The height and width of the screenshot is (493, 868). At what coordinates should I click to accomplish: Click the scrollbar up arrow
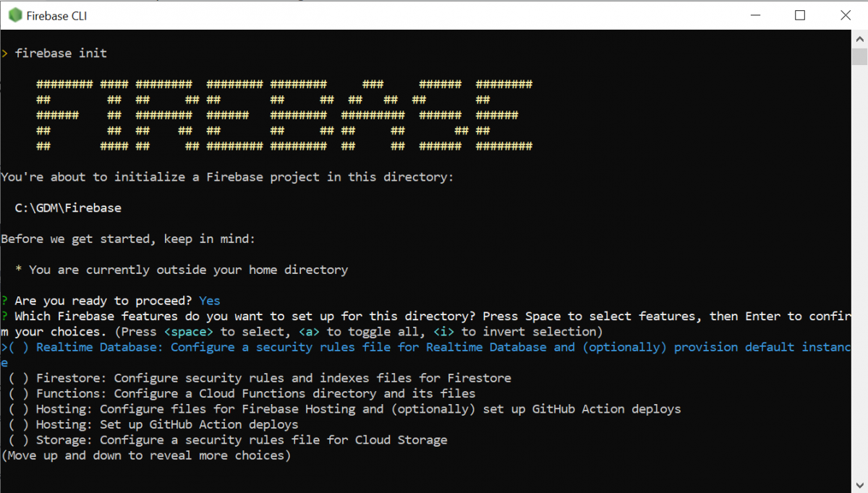tap(859, 39)
